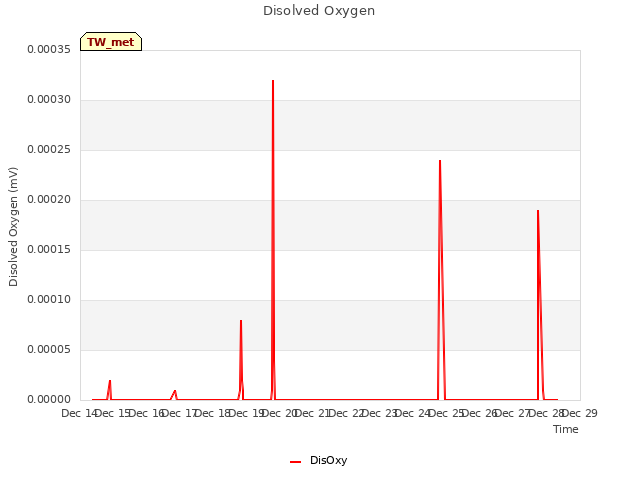Click the 0.00030 y-axis value
640x480 pixels.
point(49,100)
